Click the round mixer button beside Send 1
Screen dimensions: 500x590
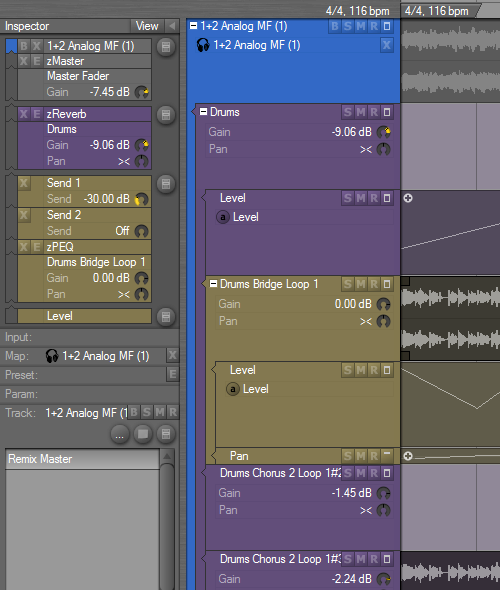166,184
